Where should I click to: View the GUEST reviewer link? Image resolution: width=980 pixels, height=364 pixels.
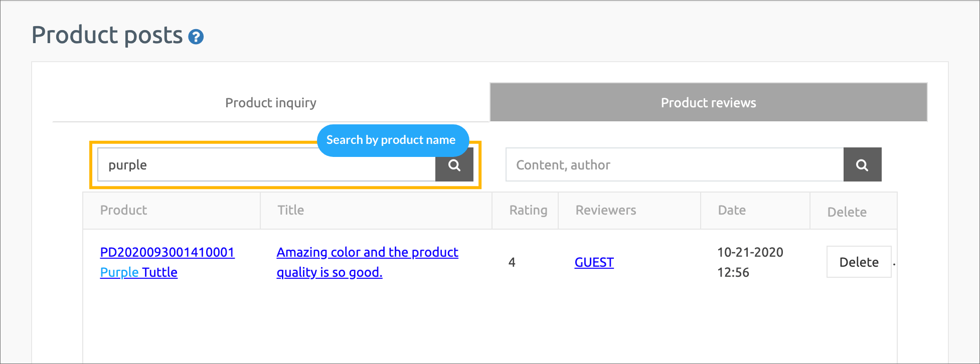point(594,262)
